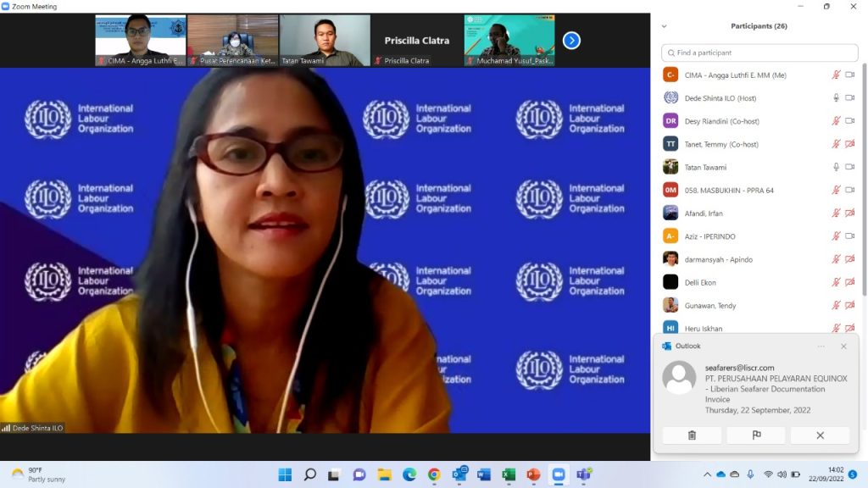Select participant Dede Shinta ILO (Host)
The width and height of the screenshot is (868, 488).
[759, 98]
